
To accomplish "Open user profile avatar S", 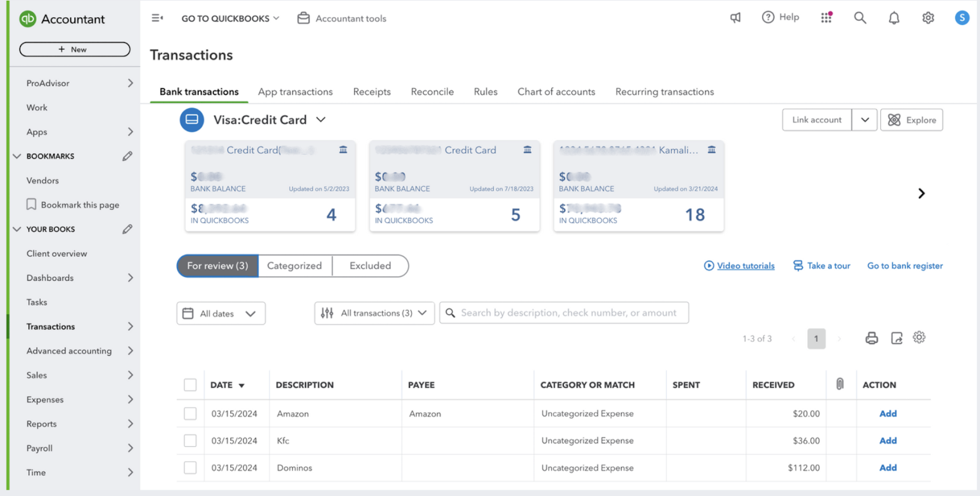I will (962, 18).
